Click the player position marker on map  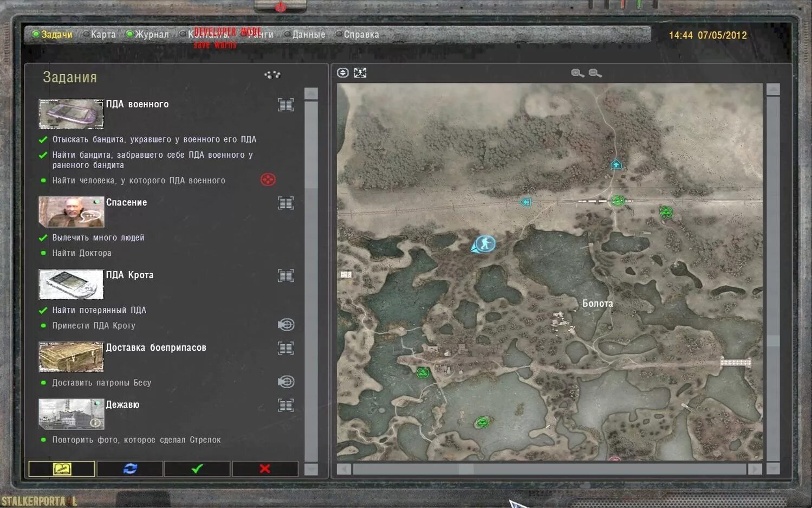[x=484, y=244]
